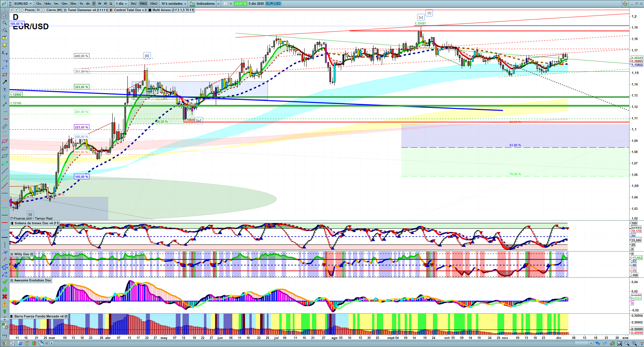Choose the rectangle drawing tool
This screenshot has height=347, width=644.
4,75
